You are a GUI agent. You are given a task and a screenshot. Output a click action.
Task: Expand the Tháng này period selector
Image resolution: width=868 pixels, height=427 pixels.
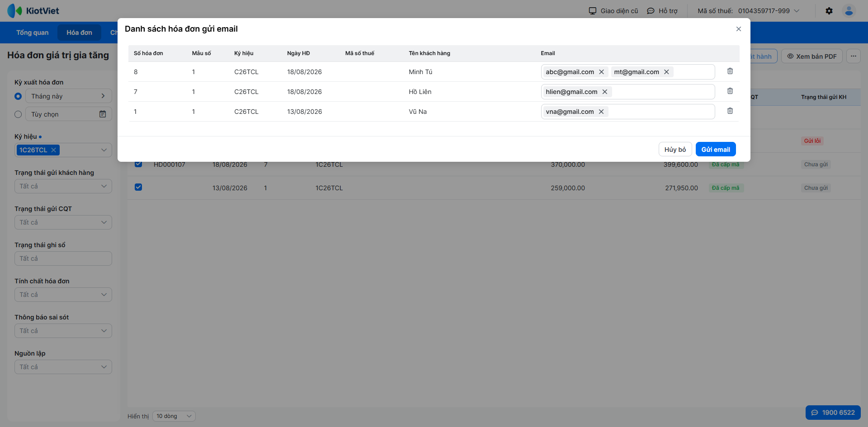pos(69,96)
